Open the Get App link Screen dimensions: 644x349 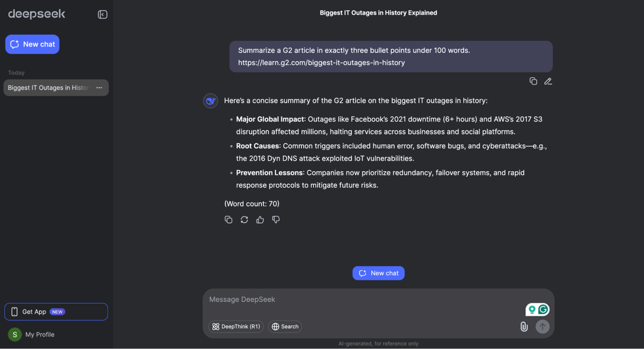pyautogui.click(x=56, y=312)
